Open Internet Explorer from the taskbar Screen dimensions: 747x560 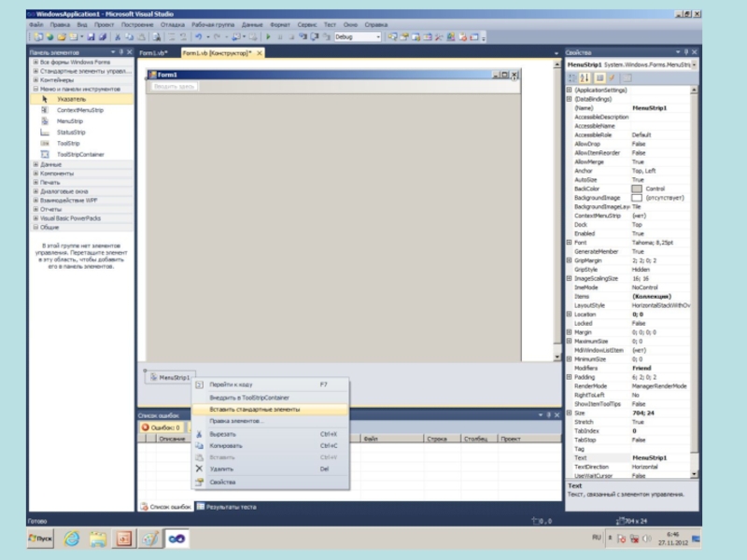coord(70,539)
